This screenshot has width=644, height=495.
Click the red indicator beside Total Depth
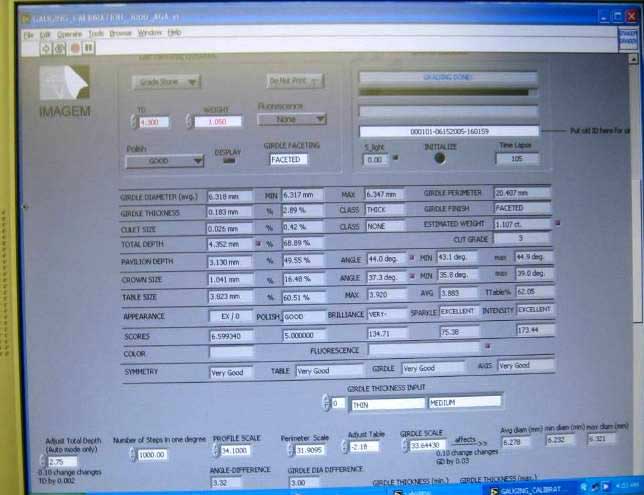(x=258, y=243)
